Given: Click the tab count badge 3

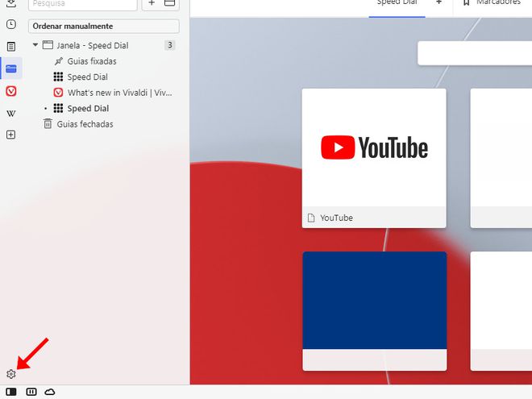Looking at the screenshot, I should (x=169, y=45).
